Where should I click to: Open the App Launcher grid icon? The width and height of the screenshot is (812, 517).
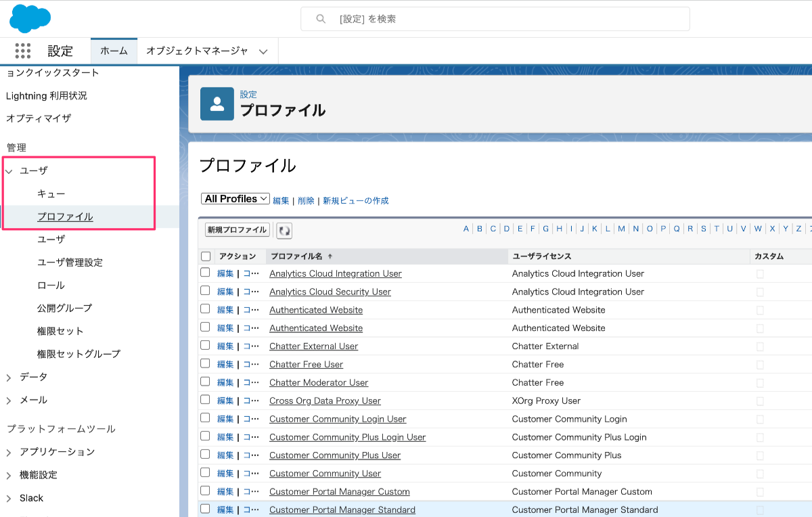click(x=23, y=51)
